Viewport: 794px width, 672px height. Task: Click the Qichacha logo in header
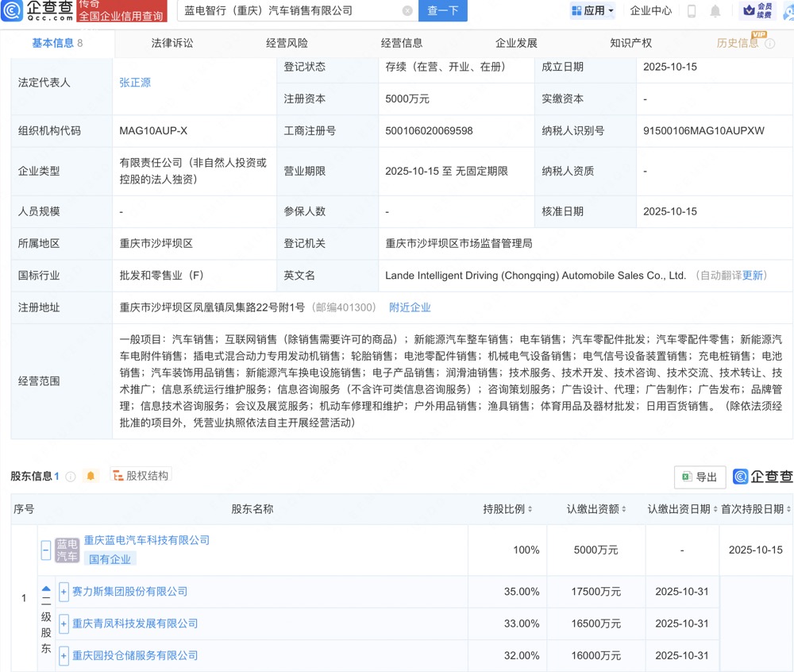(38, 10)
